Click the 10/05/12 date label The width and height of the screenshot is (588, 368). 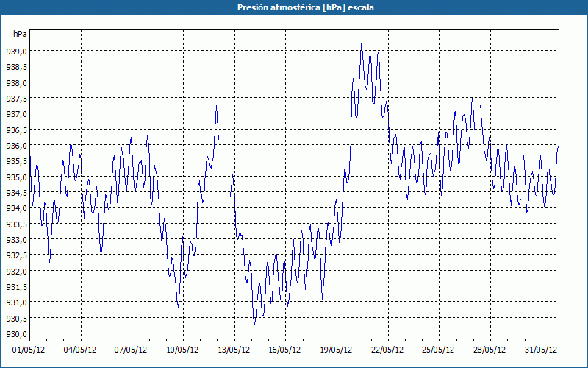[x=182, y=350]
